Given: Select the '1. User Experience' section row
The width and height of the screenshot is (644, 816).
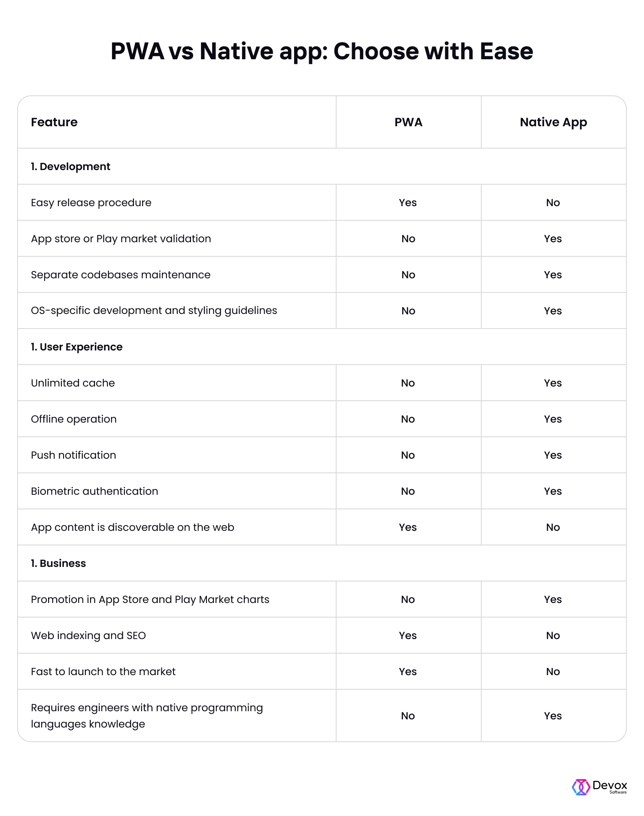Looking at the screenshot, I should click(322, 347).
